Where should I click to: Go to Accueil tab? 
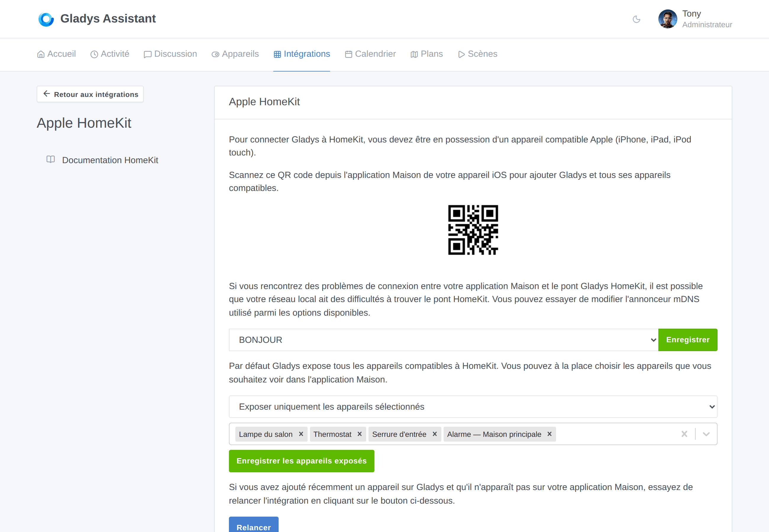pyautogui.click(x=56, y=54)
